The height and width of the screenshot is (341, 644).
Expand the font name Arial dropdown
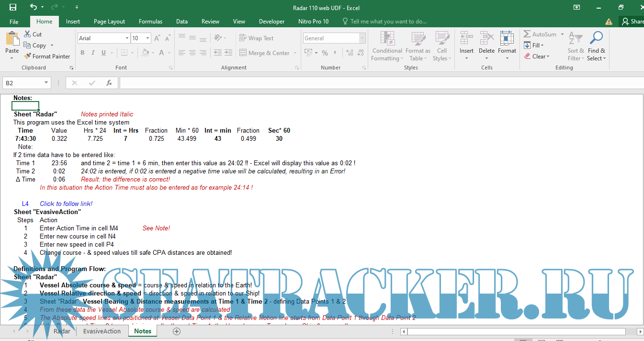pyautogui.click(x=127, y=38)
